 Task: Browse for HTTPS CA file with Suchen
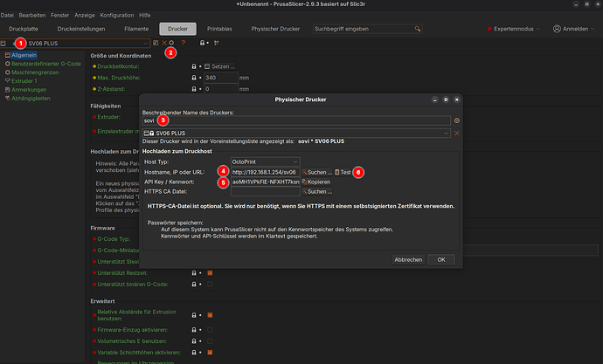pyautogui.click(x=317, y=191)
